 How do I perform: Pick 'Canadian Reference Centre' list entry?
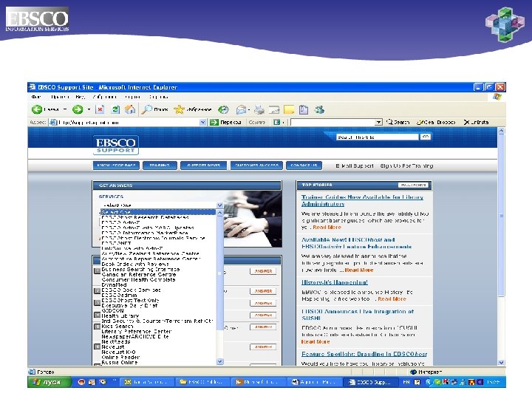point(139,274)
